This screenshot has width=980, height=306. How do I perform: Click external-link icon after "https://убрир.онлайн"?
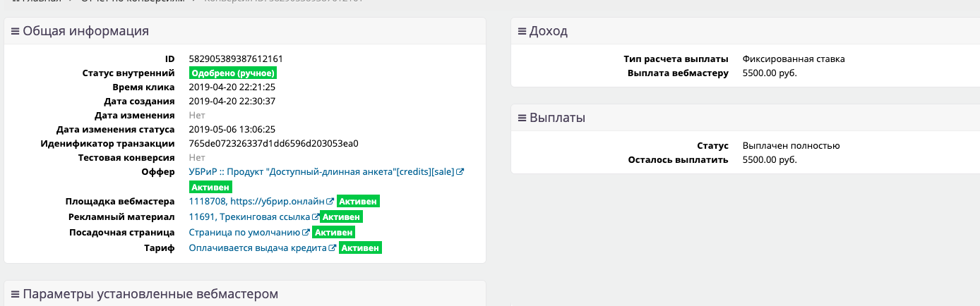330,202
